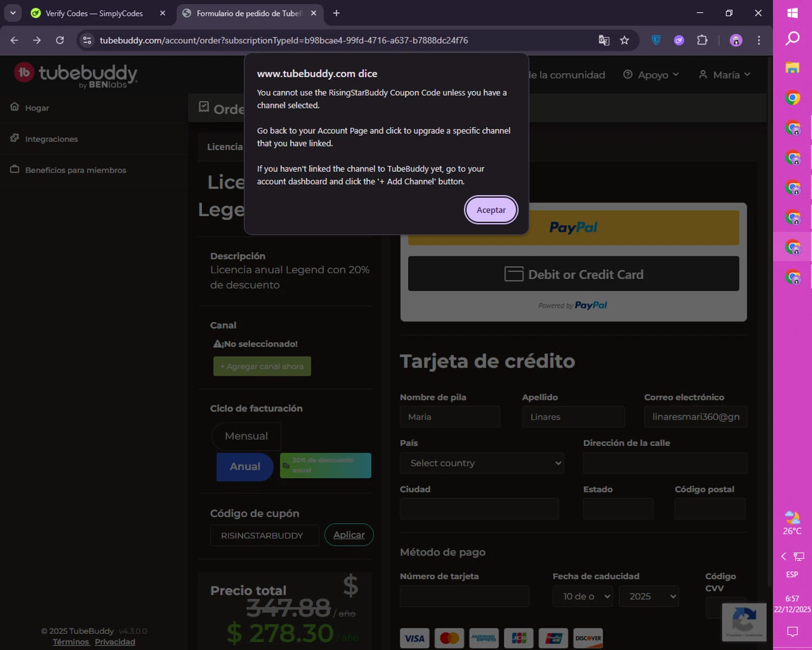Choose Debit or Credit Card payment
This screenshot has height=650, width=812.
point(573,274)
